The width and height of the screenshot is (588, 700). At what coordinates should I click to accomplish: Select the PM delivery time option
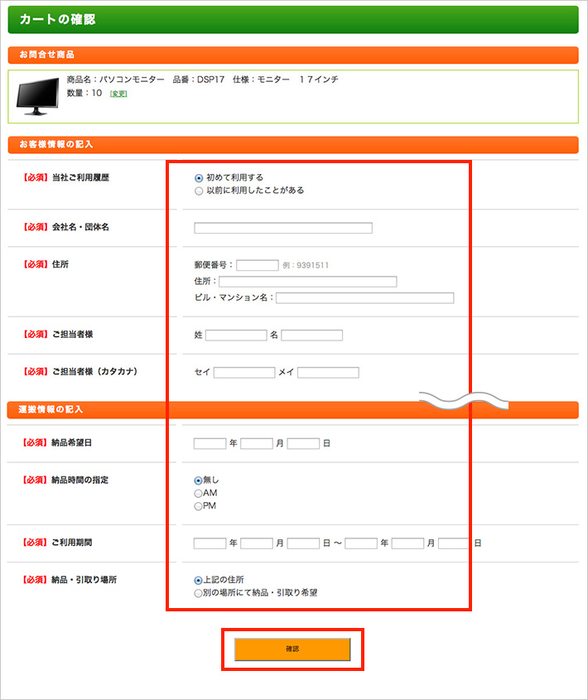pyautogui.click(x=198, y=506)
